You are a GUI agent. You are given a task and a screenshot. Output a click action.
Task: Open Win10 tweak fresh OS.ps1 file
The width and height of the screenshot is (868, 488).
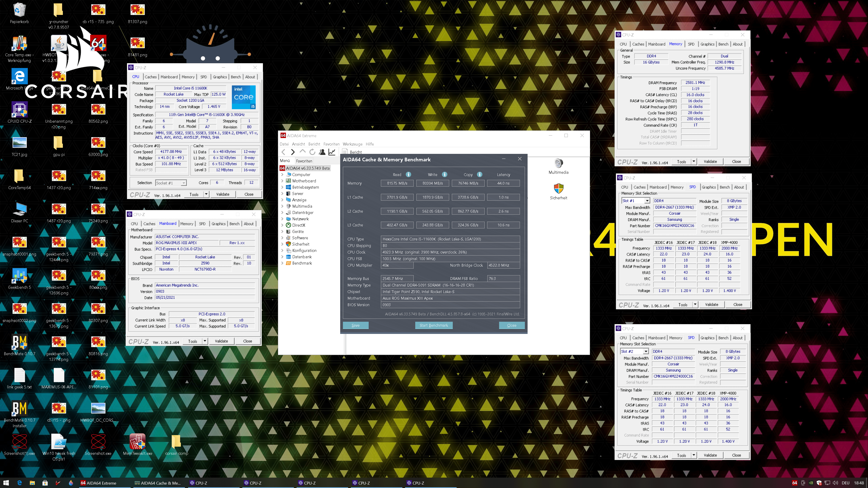(x=59, y=447)
